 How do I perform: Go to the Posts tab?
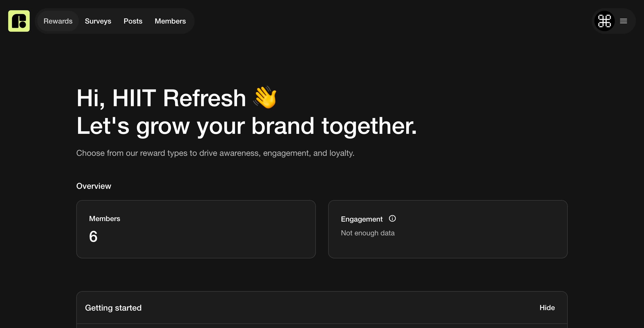tap(133, 21)
